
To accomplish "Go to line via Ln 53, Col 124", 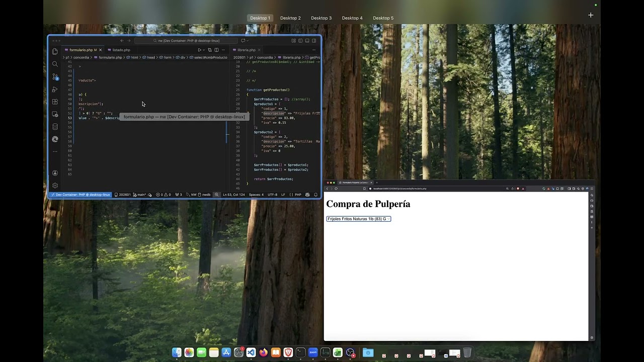I will [x=233, y=195].
